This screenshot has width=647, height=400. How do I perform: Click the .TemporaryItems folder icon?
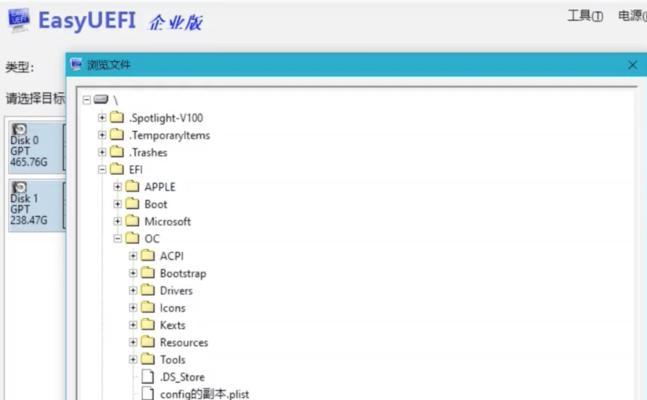coord(117,135)
